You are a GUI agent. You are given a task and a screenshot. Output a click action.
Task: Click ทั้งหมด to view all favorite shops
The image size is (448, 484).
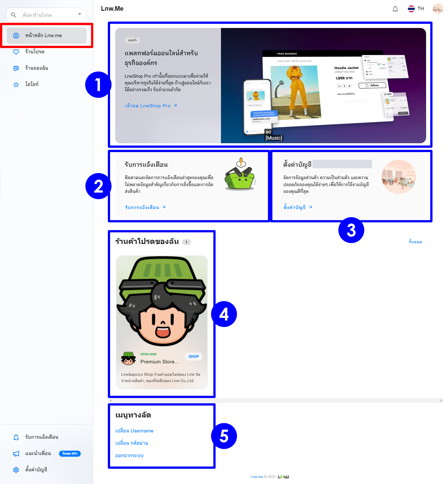tap(415, 242)
